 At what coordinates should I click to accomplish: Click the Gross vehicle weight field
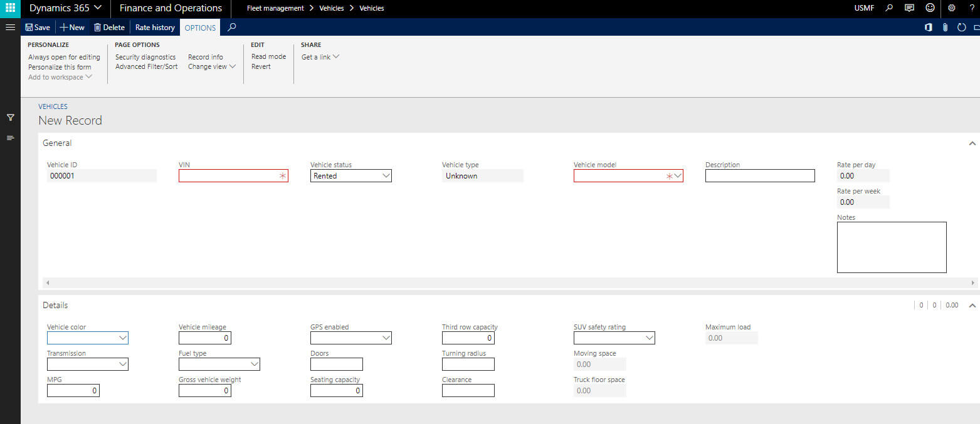pyautogui.click(x=205, y=391)
